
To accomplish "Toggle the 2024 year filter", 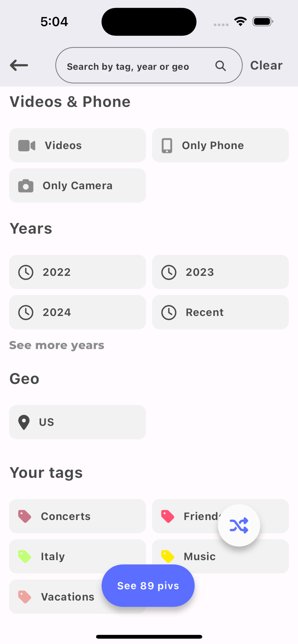I will tap(77, 312).
